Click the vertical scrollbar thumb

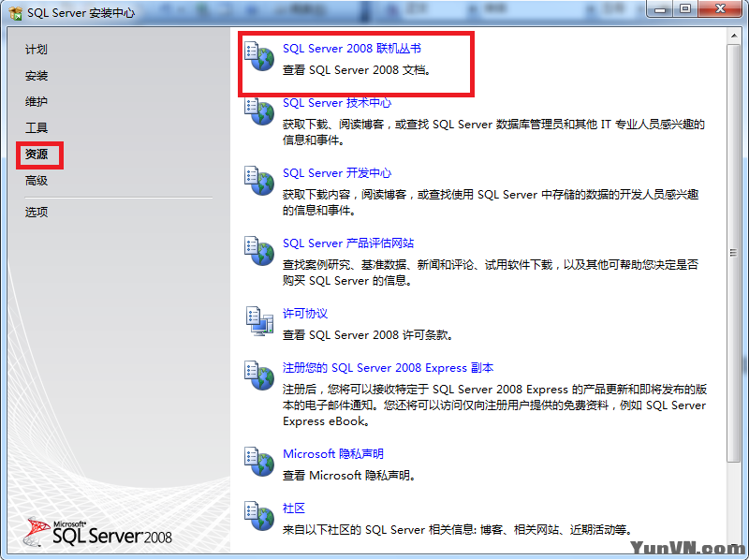[733, 253]
